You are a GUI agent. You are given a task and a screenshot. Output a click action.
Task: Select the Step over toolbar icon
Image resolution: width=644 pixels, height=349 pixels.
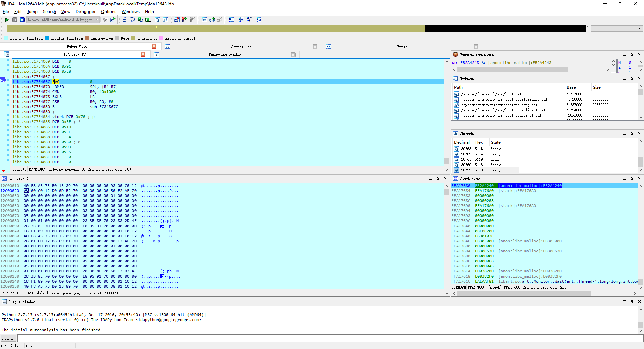click(132, 20)
